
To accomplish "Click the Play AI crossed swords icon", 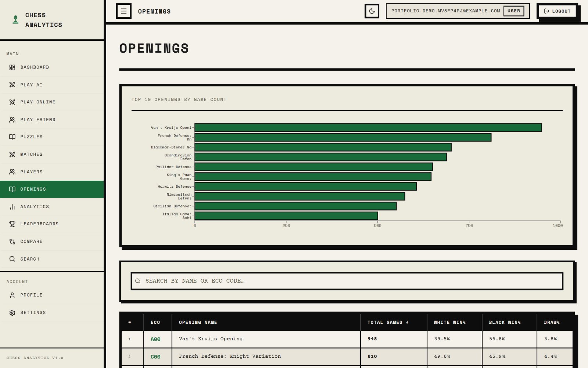I will pos(12,85).
